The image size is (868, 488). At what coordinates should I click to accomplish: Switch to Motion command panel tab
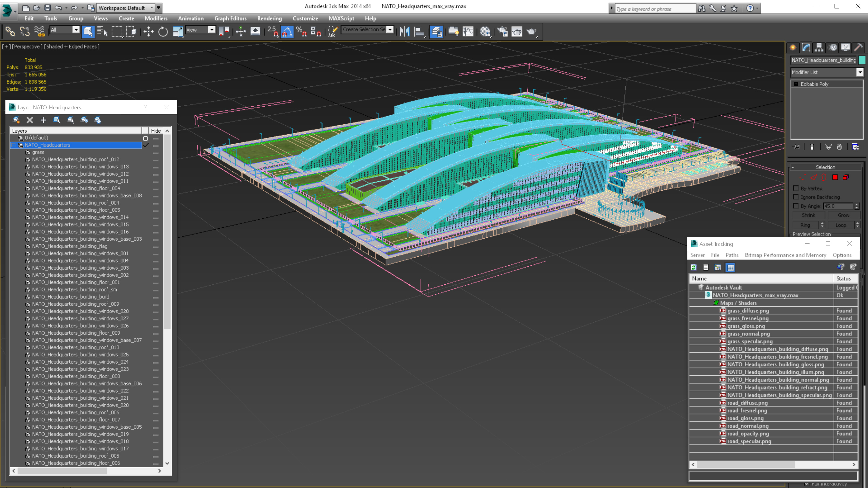tap(833, 48)
